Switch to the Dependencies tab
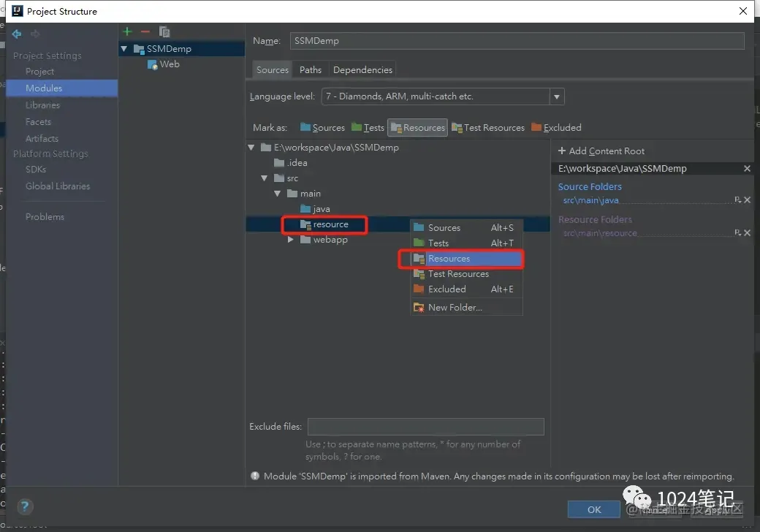Viewport: 760px width, 532px height. (x=362, y=69)
